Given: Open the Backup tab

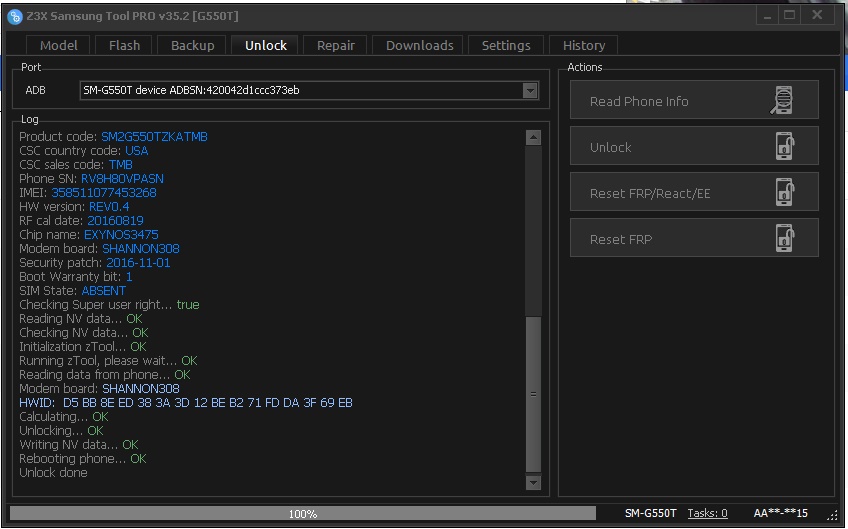Looking at the screenshot, I should (x=193, y=45).
